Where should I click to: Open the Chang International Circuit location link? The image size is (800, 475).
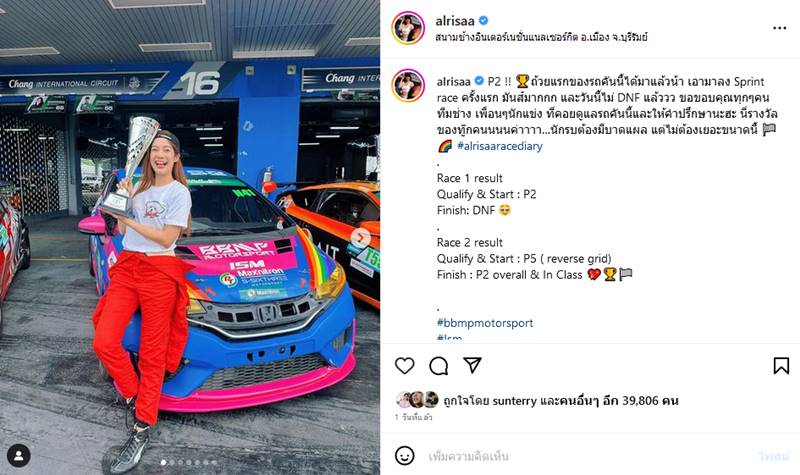pos(541,37)
